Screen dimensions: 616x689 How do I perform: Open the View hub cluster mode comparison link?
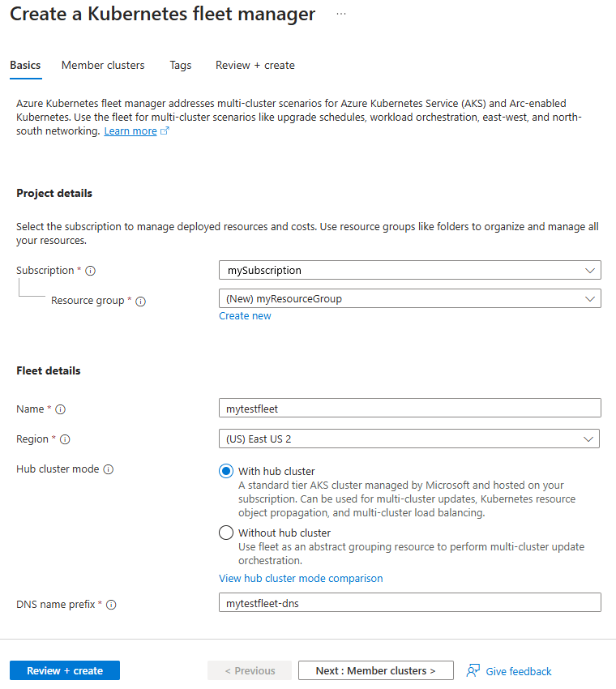(x=301, y=578)
